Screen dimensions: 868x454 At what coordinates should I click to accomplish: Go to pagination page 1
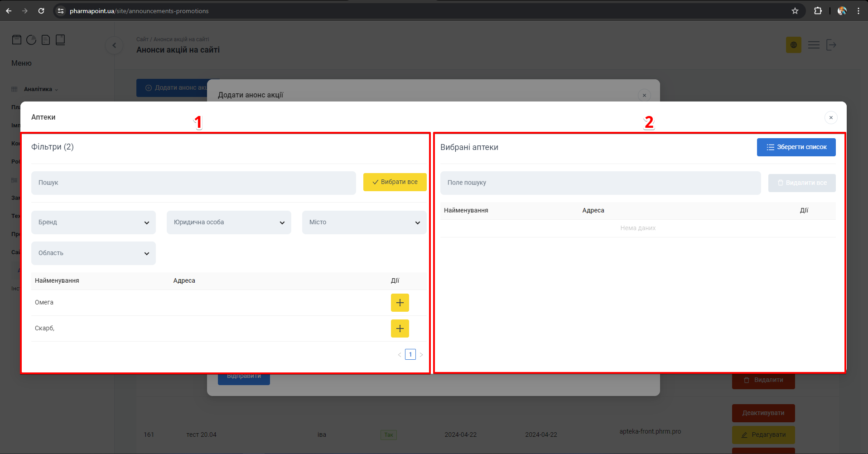[x=410, y=354]
